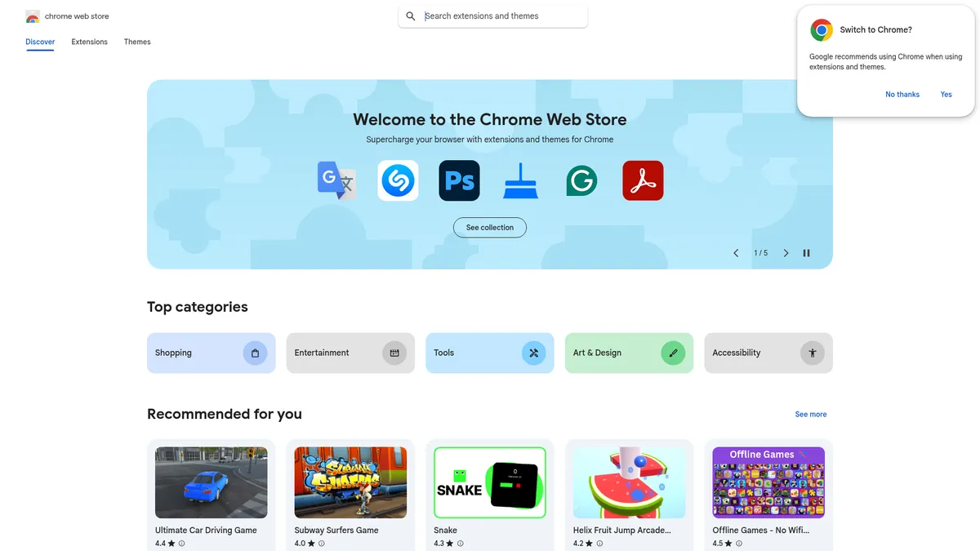
Task: Switch to the Themes tab
Action: (x=137, y=42)
